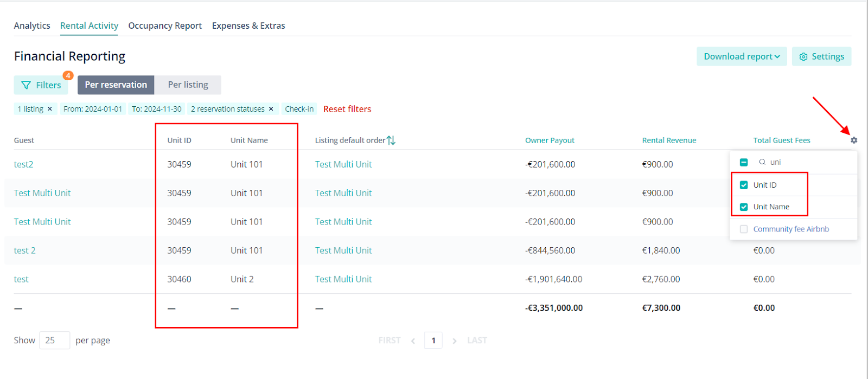Click the total Rental Revenue €7,300.00
Screen dimensions: 868x379
[x=661, y=308]
